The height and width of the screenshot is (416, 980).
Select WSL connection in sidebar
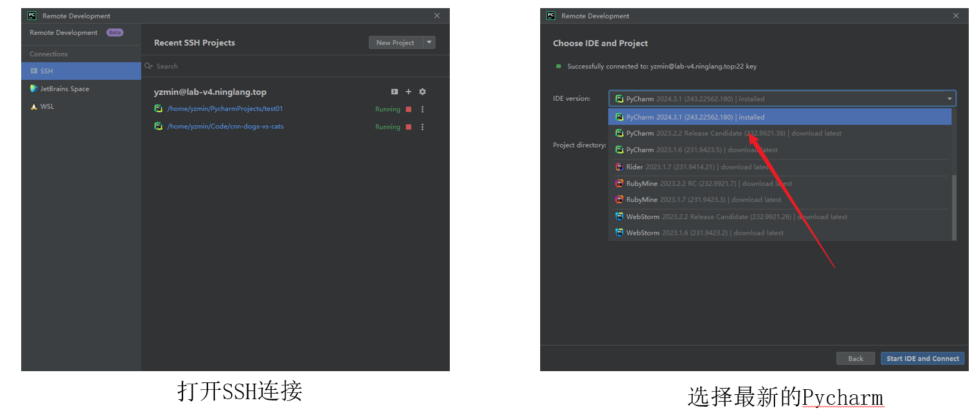pos(47,106)
